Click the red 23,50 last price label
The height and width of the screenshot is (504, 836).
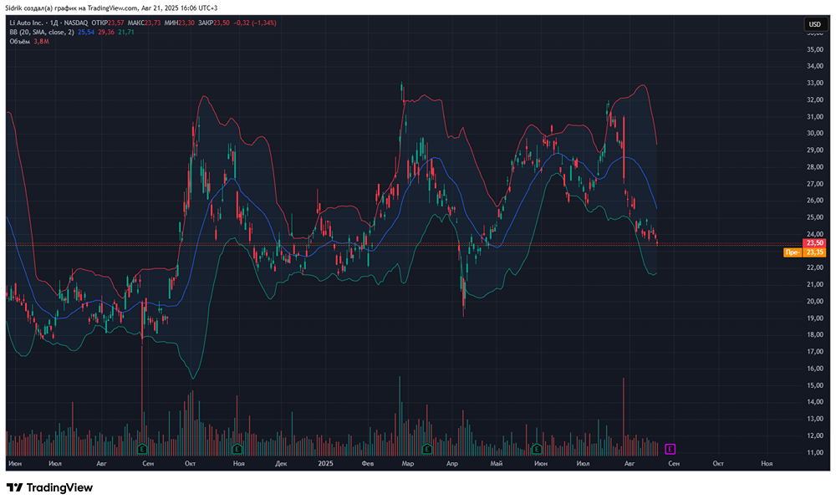(x=814, y=243)
